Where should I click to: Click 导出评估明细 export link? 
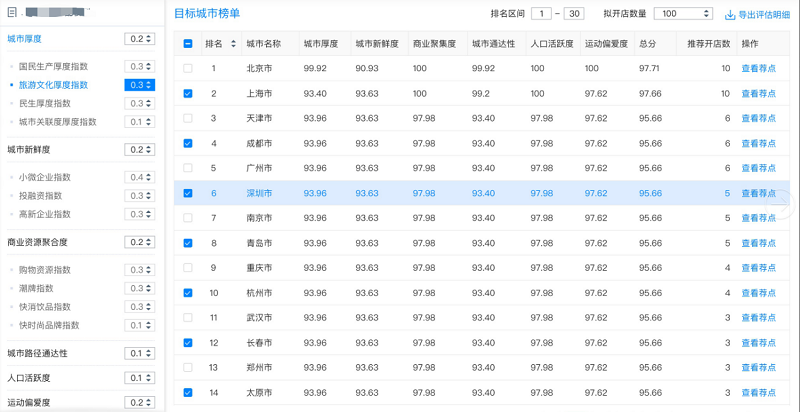[x=763, y=15]
